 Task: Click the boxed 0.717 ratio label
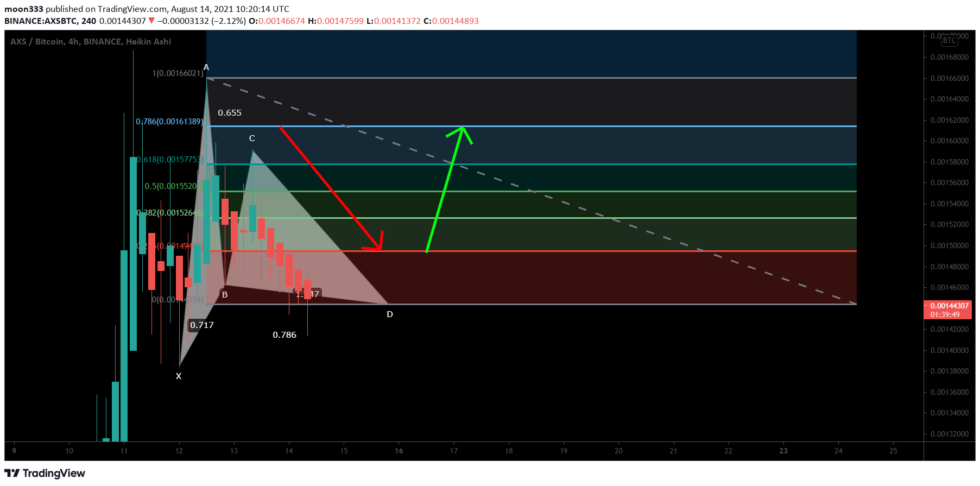tap(202, 325)
